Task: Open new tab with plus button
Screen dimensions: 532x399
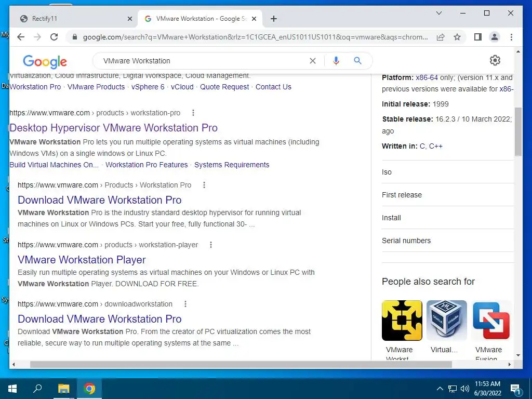Action: tap(273, 19)
